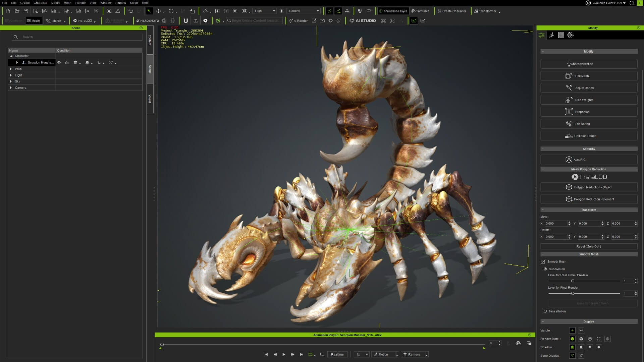Click the green plus add-points icon
Screen dimensions: 644x362
[x=639, y=3]
